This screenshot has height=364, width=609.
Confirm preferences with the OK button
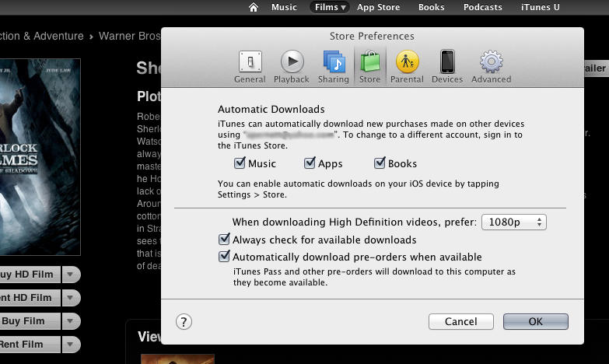(x=536, y=322)
